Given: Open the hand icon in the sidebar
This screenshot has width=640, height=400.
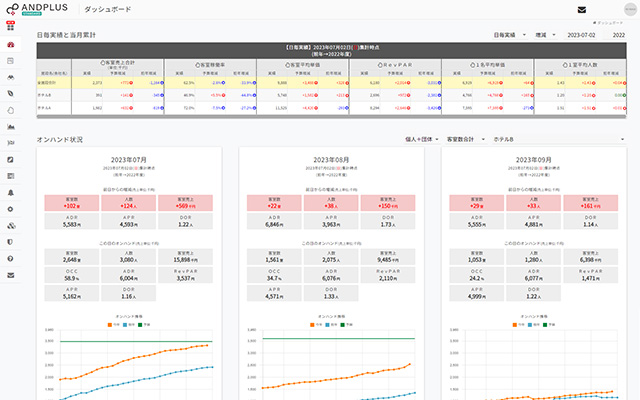Looking at the screenshot, I should click(x=11, y=110).
